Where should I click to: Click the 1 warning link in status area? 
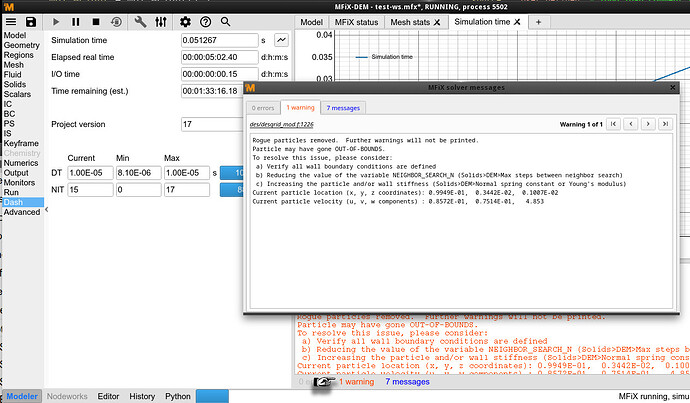(356, 382)
